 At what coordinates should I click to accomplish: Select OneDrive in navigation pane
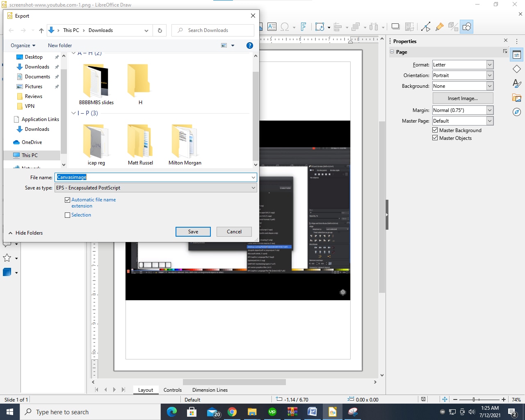pyautogui.click(x=32, y=142)
